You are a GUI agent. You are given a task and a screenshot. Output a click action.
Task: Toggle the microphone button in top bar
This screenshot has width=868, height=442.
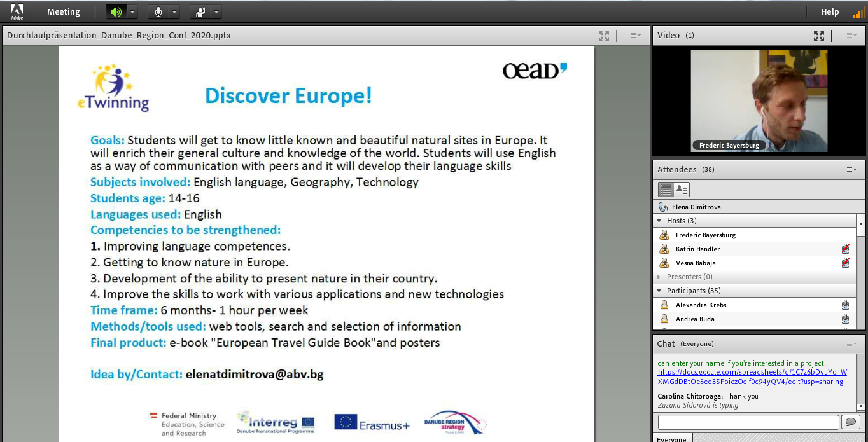[158, 12]
